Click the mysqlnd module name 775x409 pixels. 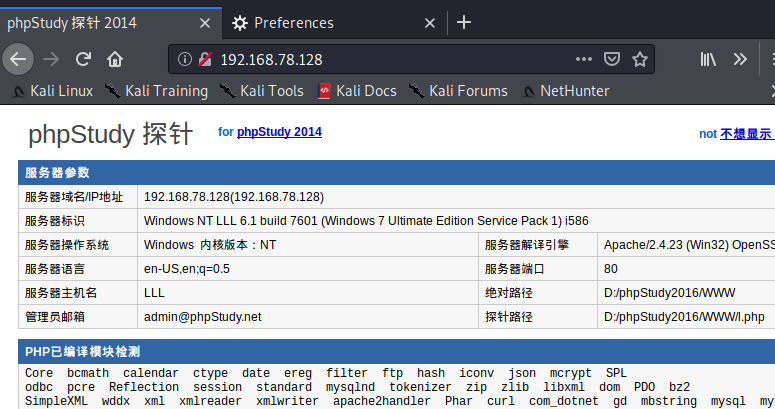pos(350,387)
